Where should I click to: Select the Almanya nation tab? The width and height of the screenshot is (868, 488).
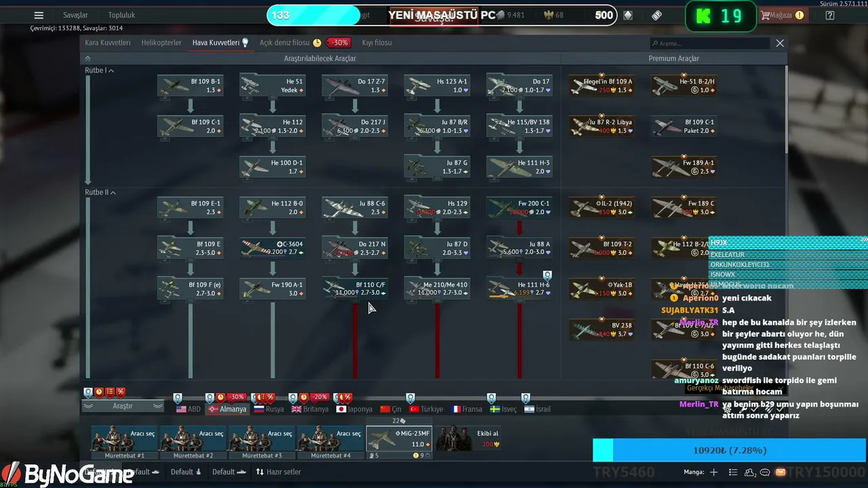coord(227,409)
